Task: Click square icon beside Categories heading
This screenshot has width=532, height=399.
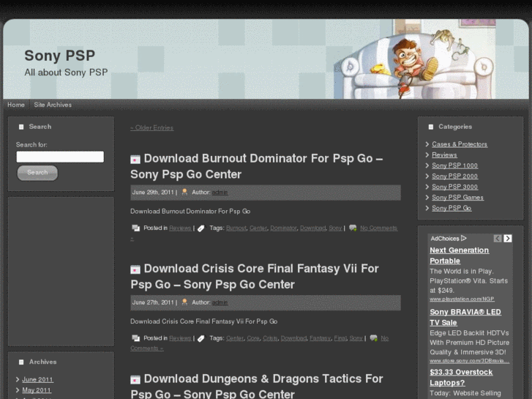Action: pos(431,127)
